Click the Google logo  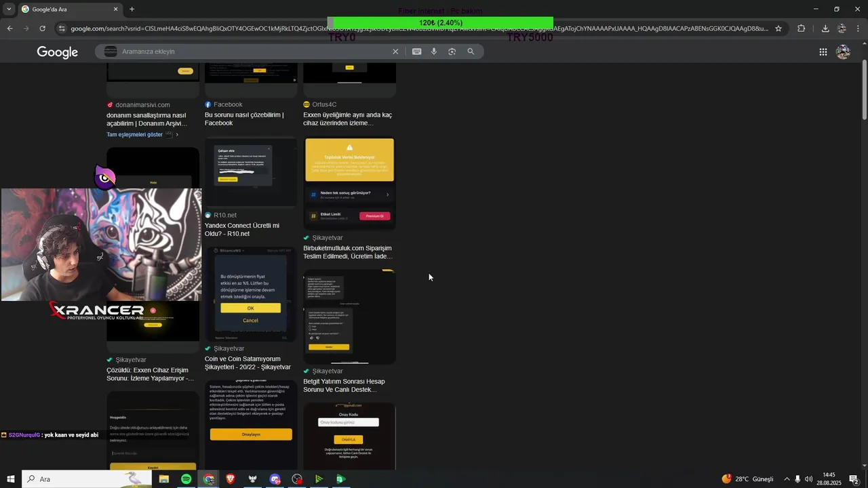(58, 52)
